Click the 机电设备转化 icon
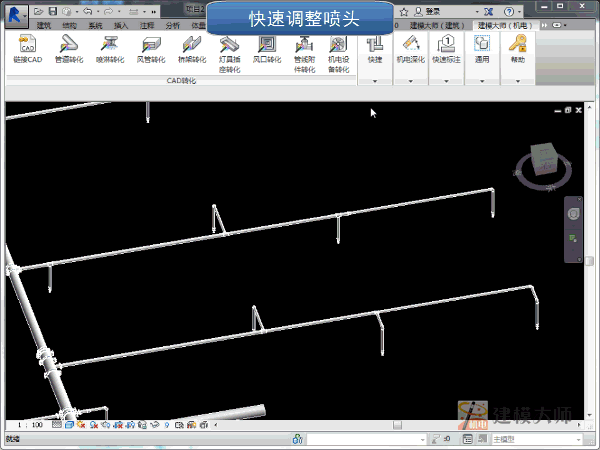This screenshot has height=450, width=600. [x=338, y=44]
